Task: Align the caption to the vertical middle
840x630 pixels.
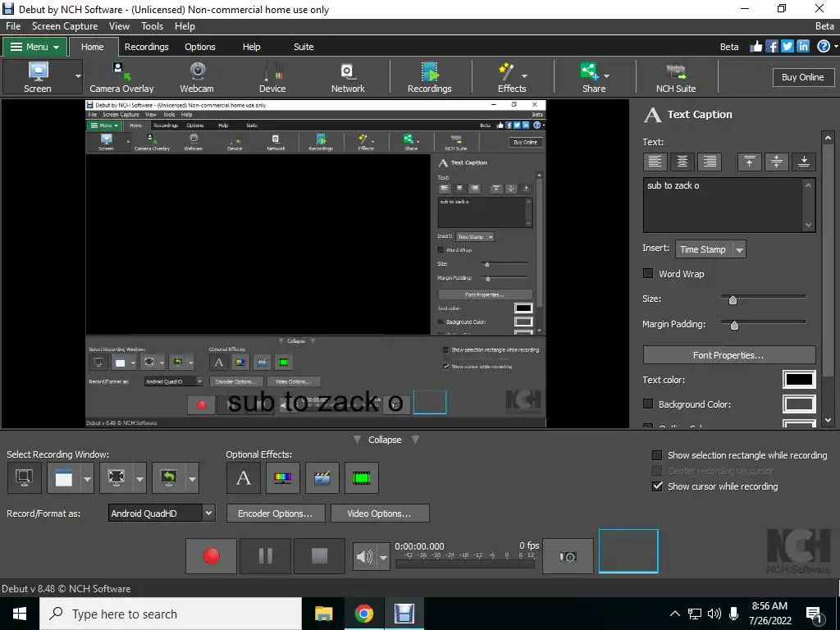Action: 777,162
